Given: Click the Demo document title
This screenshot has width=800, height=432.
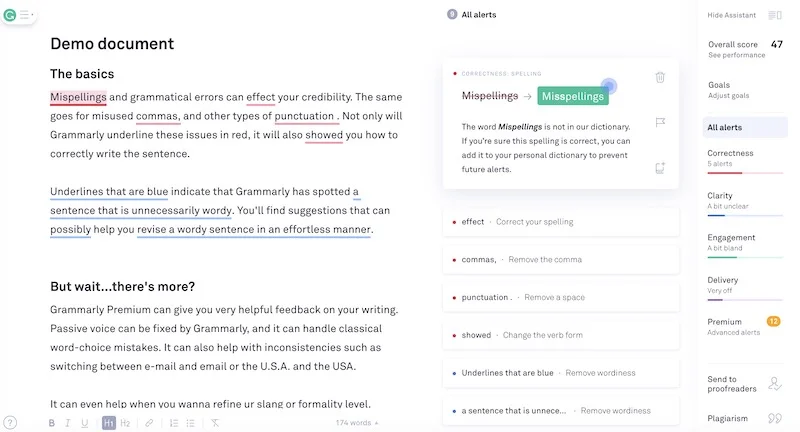Looking at the screenshot, I should click(x=112, y=44).
